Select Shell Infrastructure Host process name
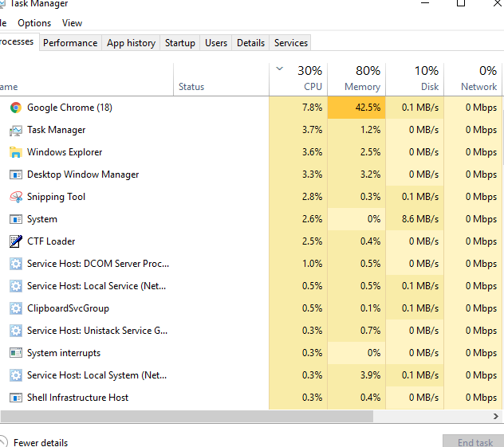504x447 pixels. click(x=78, y=398)
